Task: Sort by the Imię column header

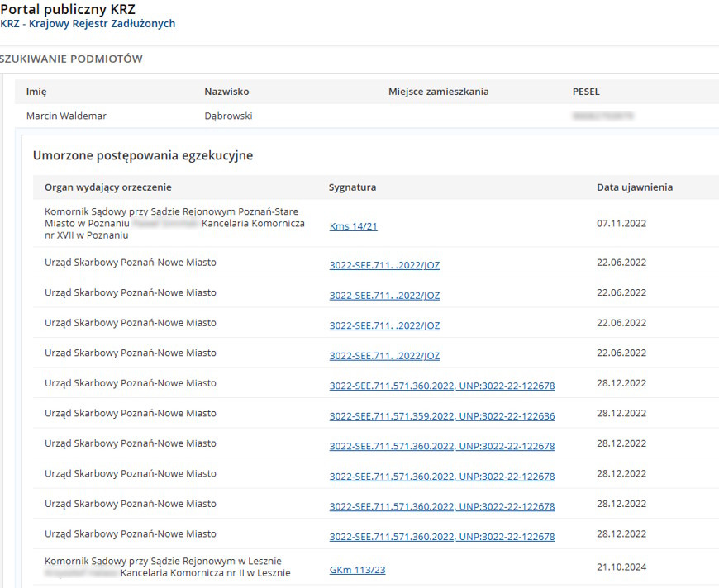Action: (x=36, y=92)
